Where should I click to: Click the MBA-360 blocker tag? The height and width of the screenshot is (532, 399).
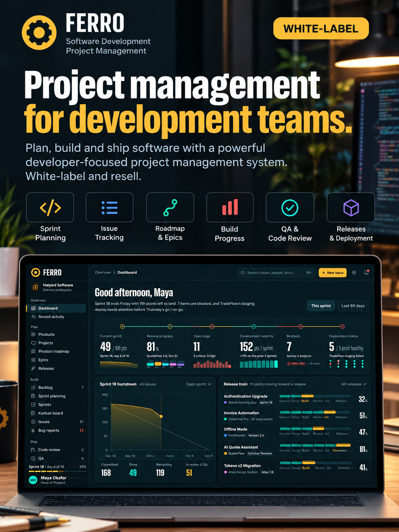pyautogui.click(x=296, y=363)
